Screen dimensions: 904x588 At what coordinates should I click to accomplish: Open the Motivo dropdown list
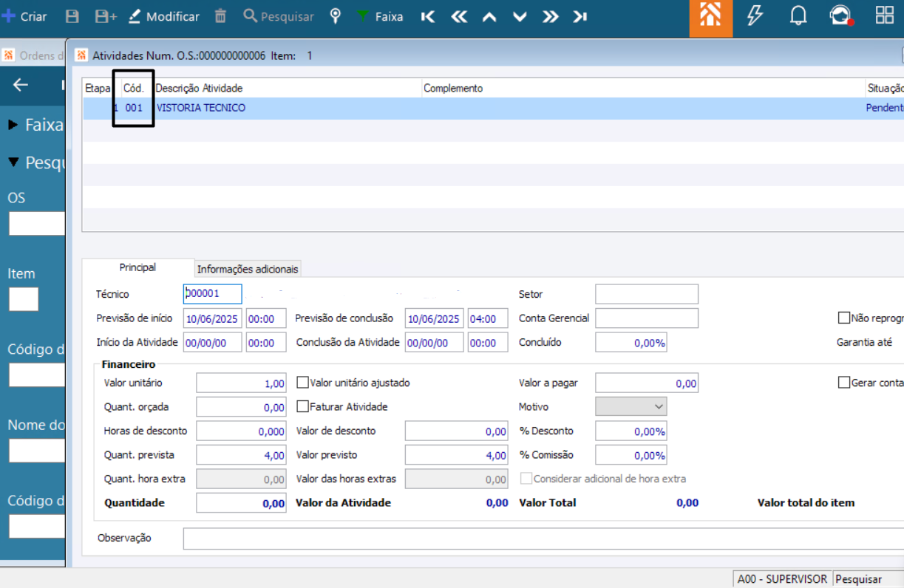631,406
